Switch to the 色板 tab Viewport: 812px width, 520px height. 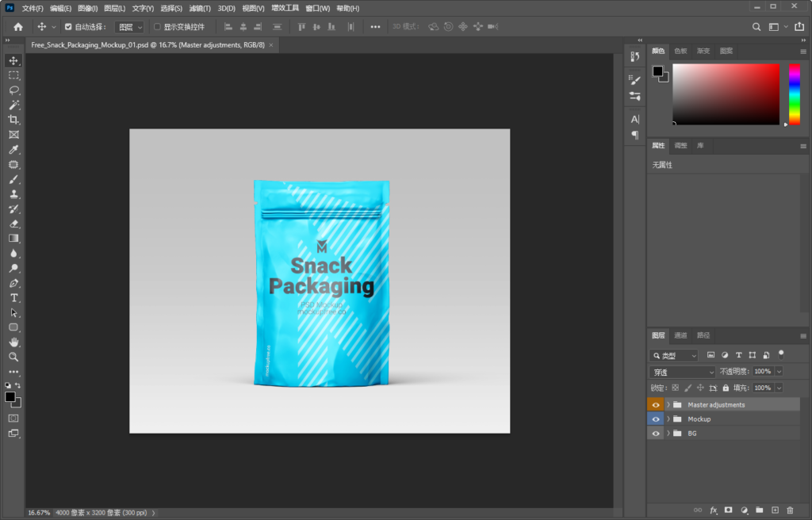[680, 51]
